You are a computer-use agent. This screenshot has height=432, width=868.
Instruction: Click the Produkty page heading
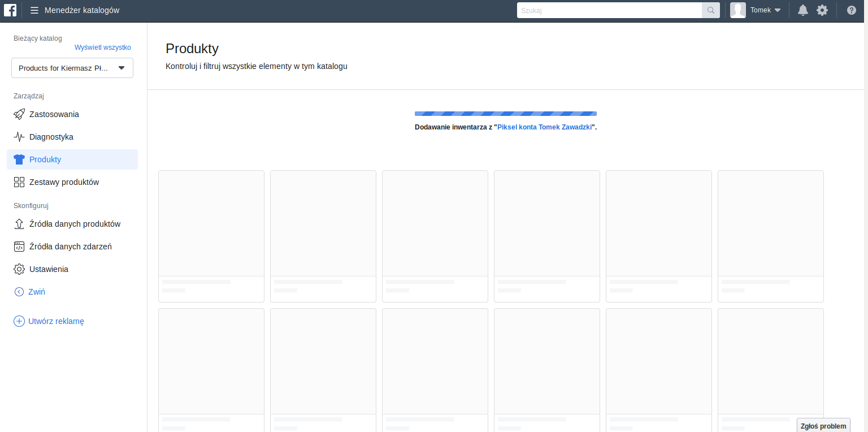[192, 49]
